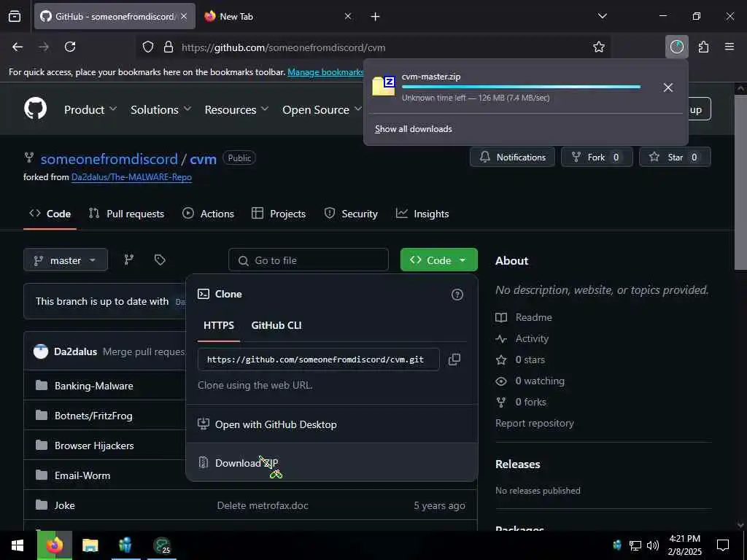Reload the GitHub page

coord(70,47)
